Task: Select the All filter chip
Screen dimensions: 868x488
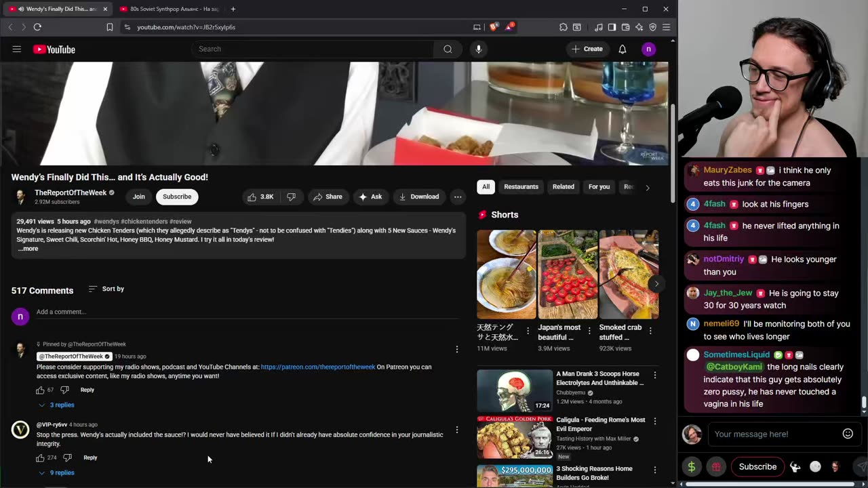Action: point(486,186)
